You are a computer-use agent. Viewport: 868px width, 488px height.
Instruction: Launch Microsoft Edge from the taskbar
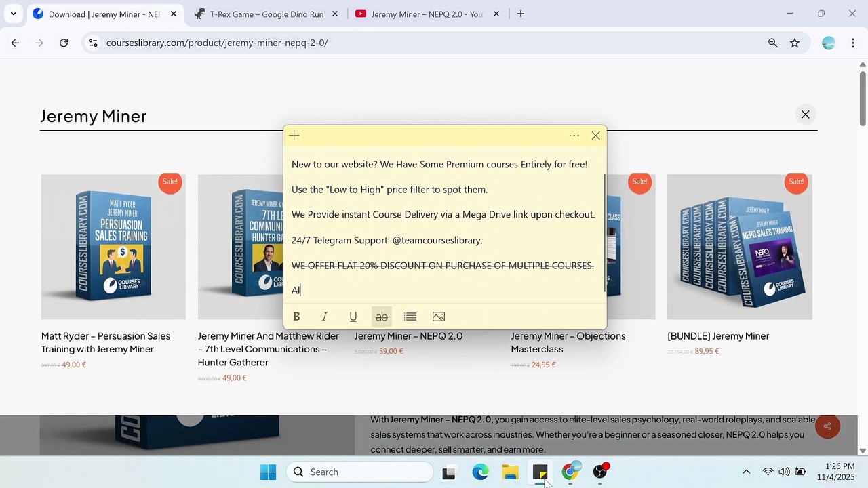pyautogui.click(x=480, y=472)
